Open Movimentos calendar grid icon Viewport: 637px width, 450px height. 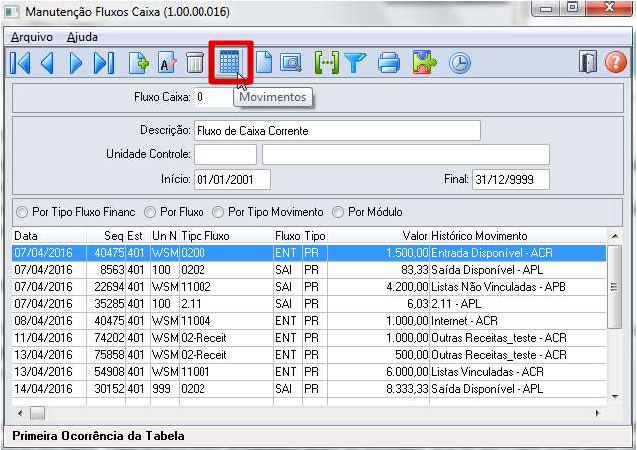[x=230, y=62]
